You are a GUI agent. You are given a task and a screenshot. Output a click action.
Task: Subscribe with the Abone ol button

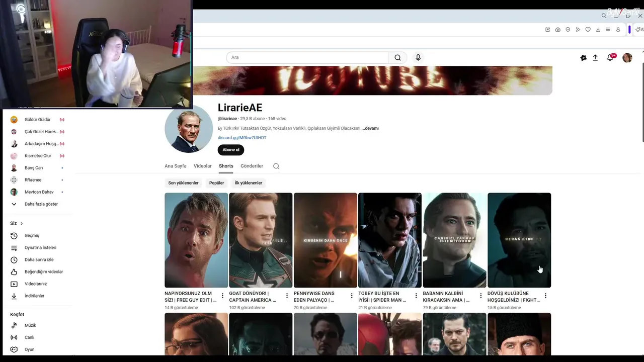coord(231,150)
